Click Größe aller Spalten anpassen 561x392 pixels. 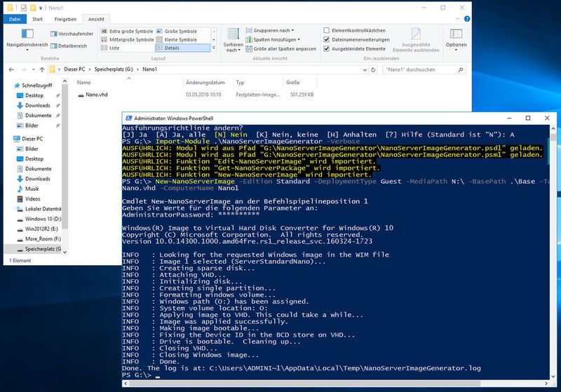coord(281,48)
